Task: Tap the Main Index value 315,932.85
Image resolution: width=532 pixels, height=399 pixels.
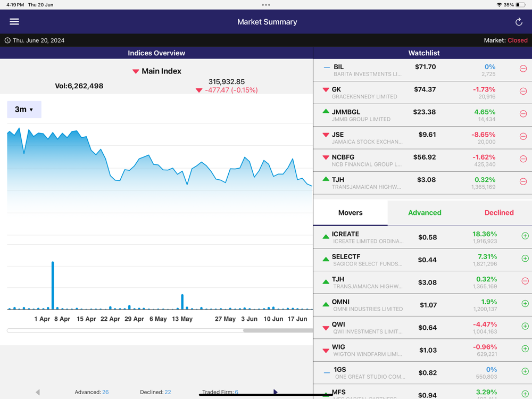Action: pos(226,82)
